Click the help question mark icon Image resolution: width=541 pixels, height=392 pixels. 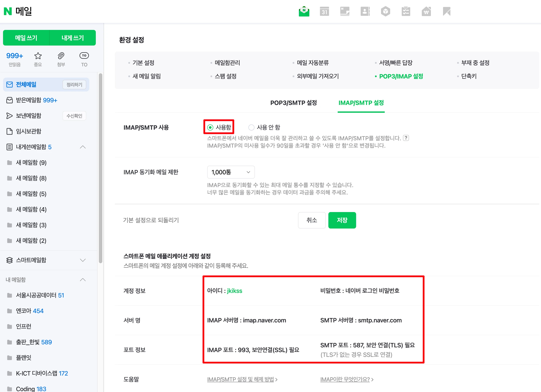406,138
